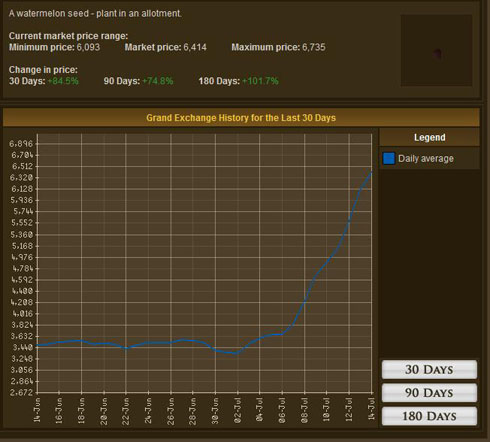Screen dimensions: 490x442
Task: Click the Maximum price 6,735 value
Action: tap(314, 47)
